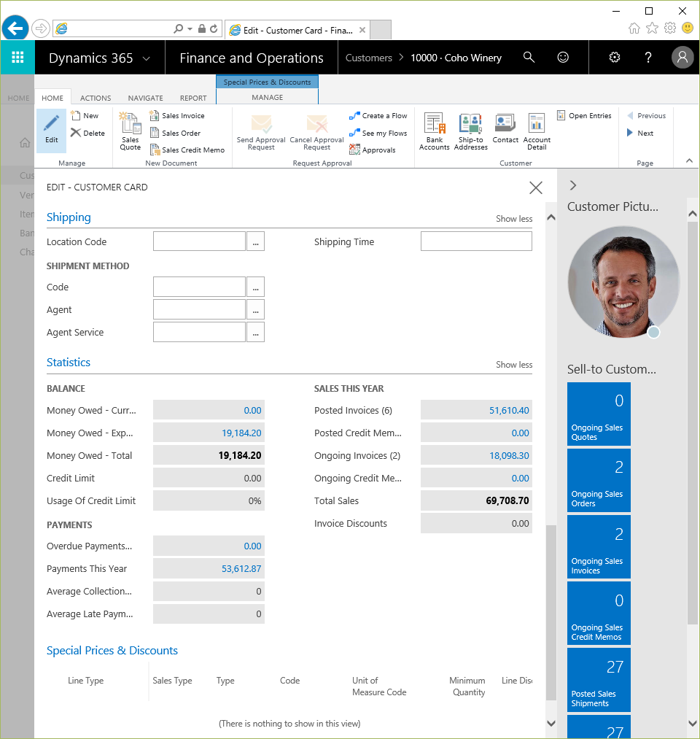The image size is (700, 739).
Task: Delete the customer with the Delete button
Action: coord(88,133)
